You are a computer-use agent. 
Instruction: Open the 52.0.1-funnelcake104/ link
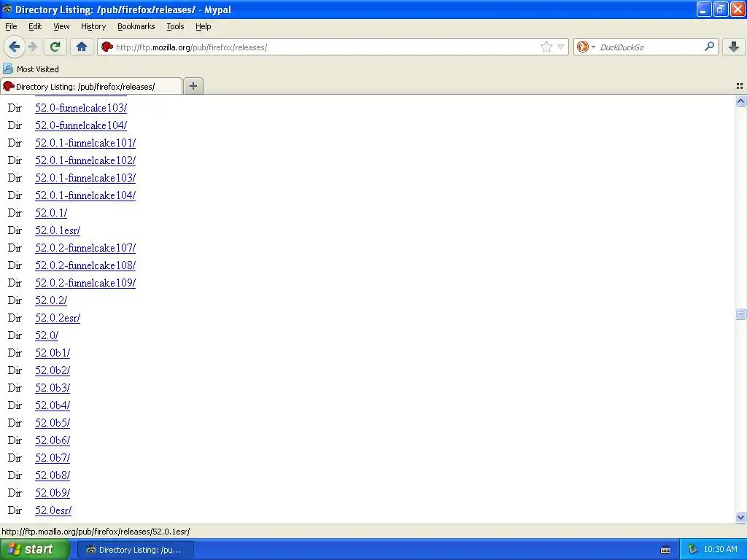85,195
